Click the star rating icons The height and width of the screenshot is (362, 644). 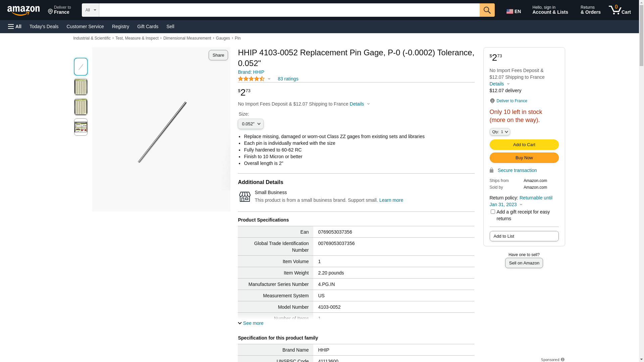pyautogui.click(x=251, y=79)
